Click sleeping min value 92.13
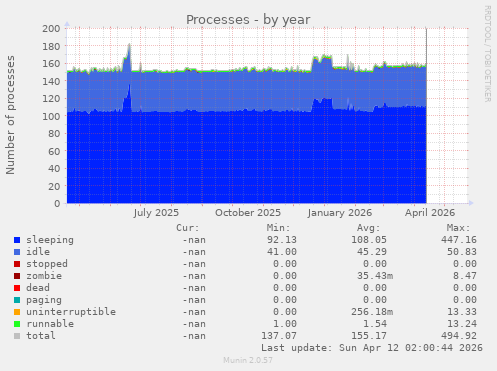The image size is (497, 371). click(x=282, y=240)
